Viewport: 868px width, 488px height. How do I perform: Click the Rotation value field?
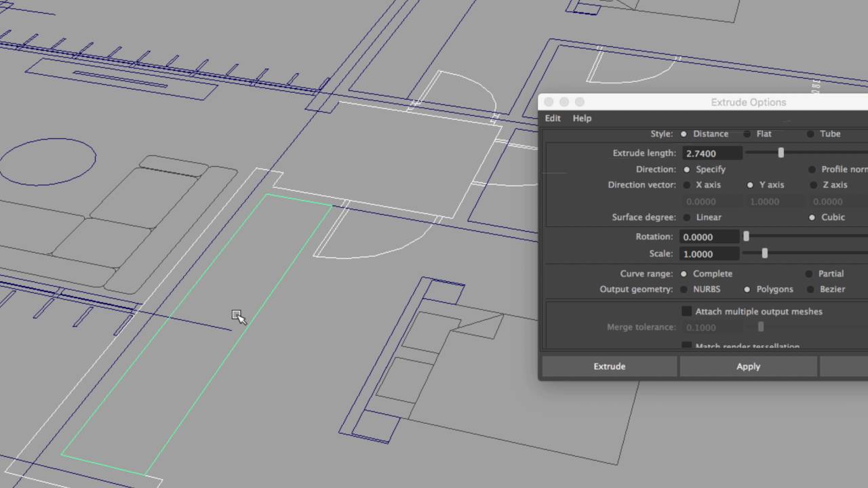(x=709, y=237)
